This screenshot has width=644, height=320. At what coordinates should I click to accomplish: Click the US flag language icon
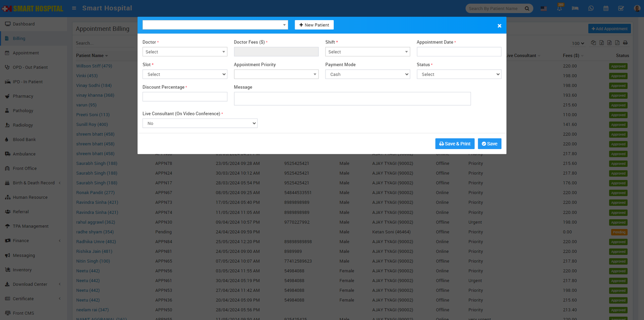(544, 8)
